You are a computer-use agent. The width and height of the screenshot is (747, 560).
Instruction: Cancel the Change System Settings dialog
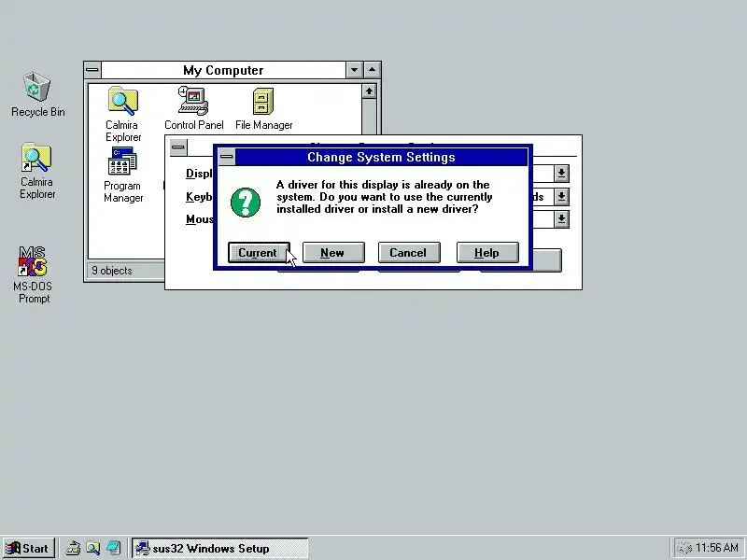pos(409,252)
